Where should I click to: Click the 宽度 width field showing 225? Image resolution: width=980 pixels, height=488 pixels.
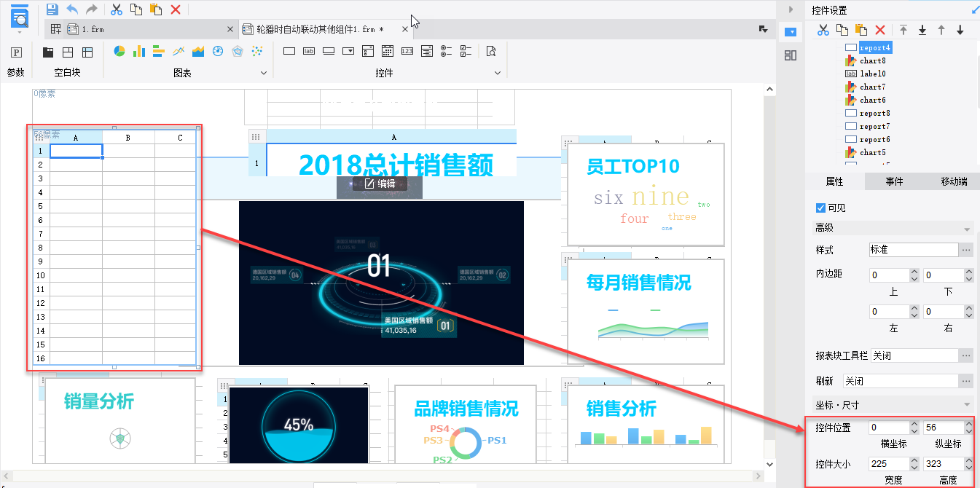pos(888,463)
